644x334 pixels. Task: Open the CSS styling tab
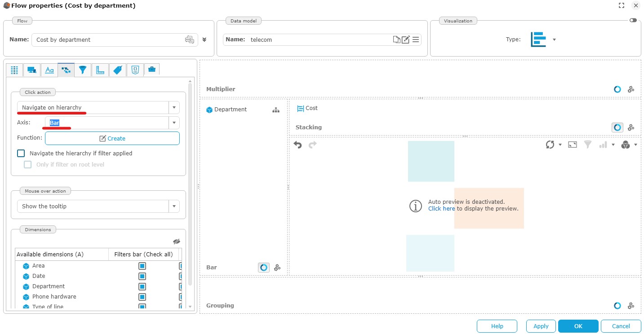[x=135, y=70]
